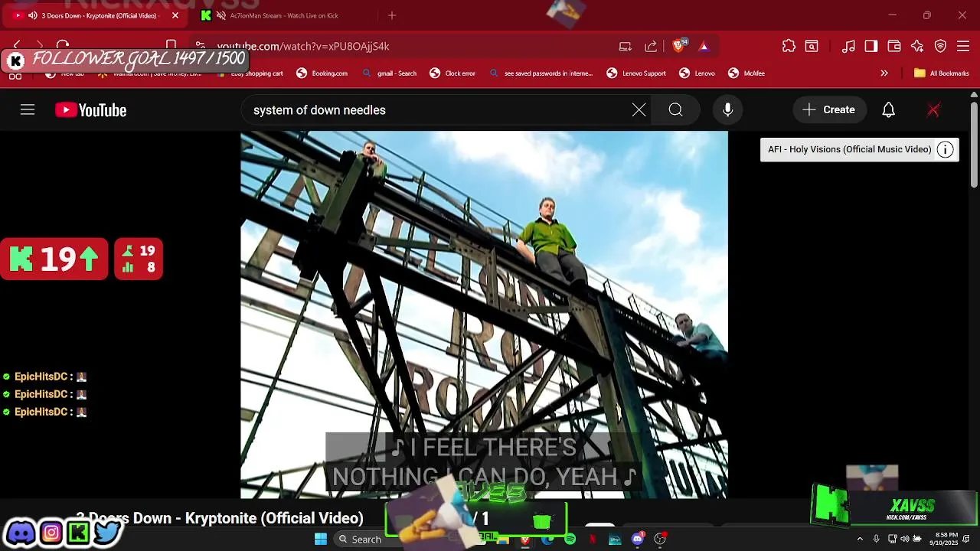Image resolution: width=980 pixels, height=551 pixels.
Task: Open the Clock error bookmark
Action: coord(452,73)
